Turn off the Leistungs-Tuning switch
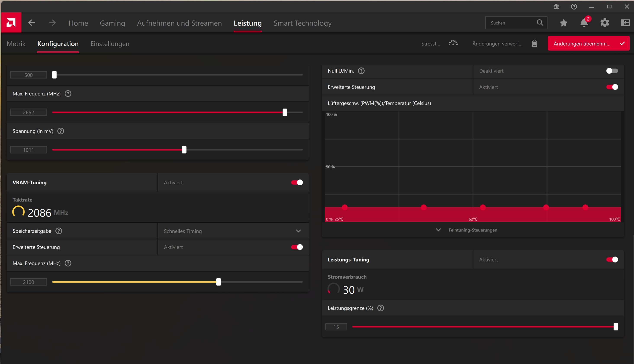Image resolution: width=634 pixels, height=364 pixels. click(x=612, y=260)
